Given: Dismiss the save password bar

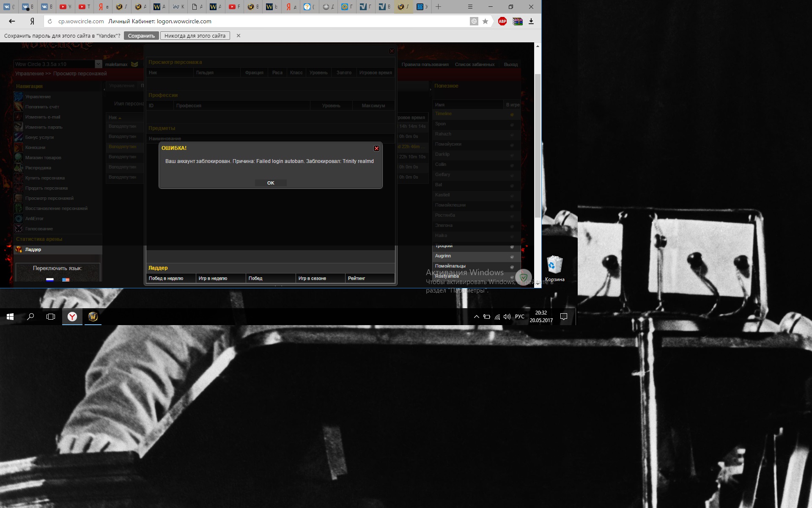Looking at the screenshot, I should click(x=239, y=36).
